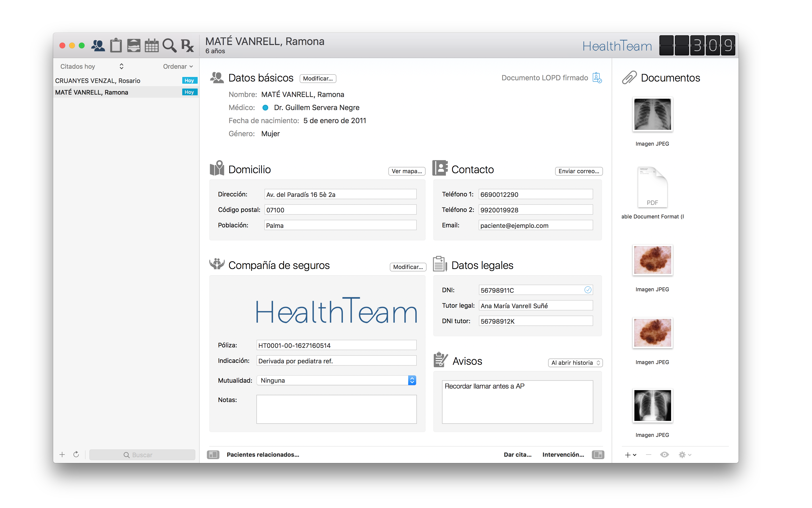Click the Datos básicos people icon
Image resolution: width=812 pixels, height=508 pixels.
[217, 78]
